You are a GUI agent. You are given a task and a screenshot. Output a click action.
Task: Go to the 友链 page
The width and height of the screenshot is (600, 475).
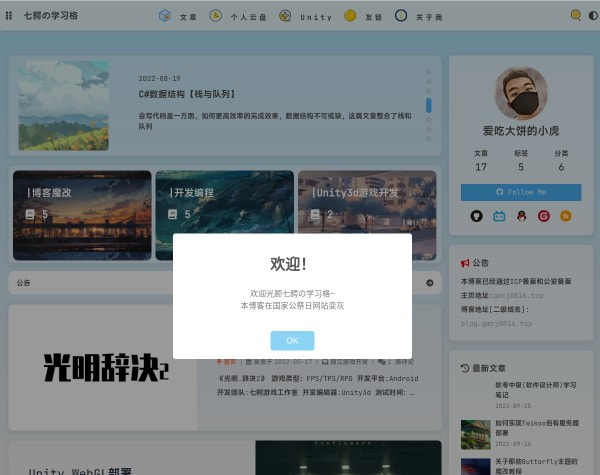tap(363, 16)
